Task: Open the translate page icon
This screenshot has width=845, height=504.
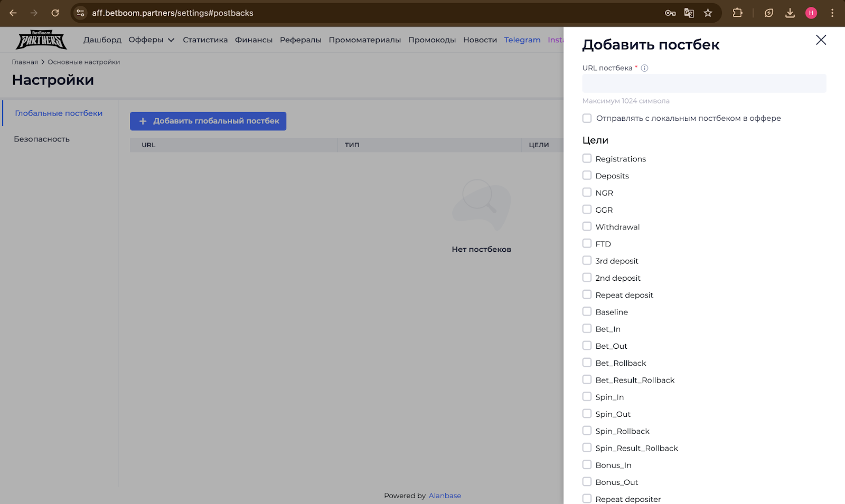Action: [689, 13]
